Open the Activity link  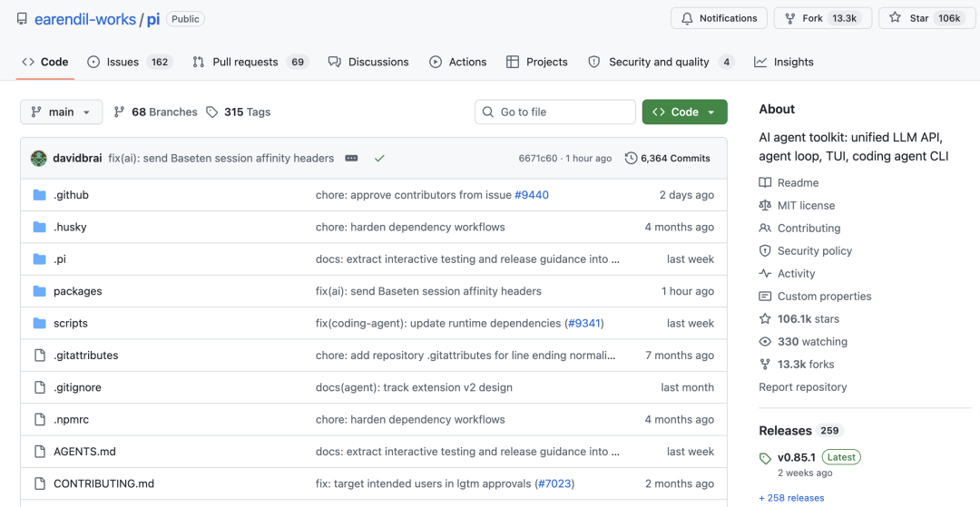point(787,274)
